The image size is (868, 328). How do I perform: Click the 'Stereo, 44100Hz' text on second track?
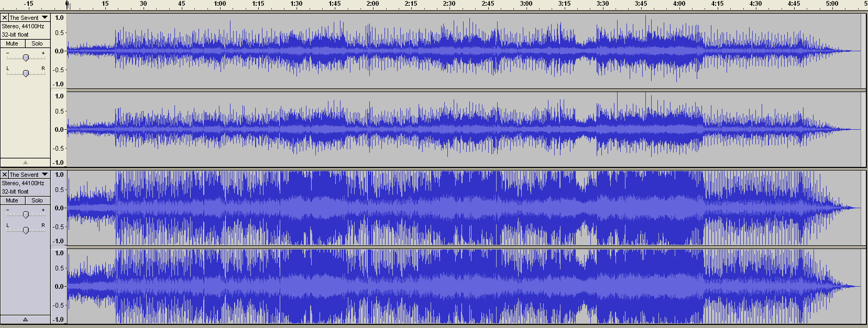click(23, 183)
